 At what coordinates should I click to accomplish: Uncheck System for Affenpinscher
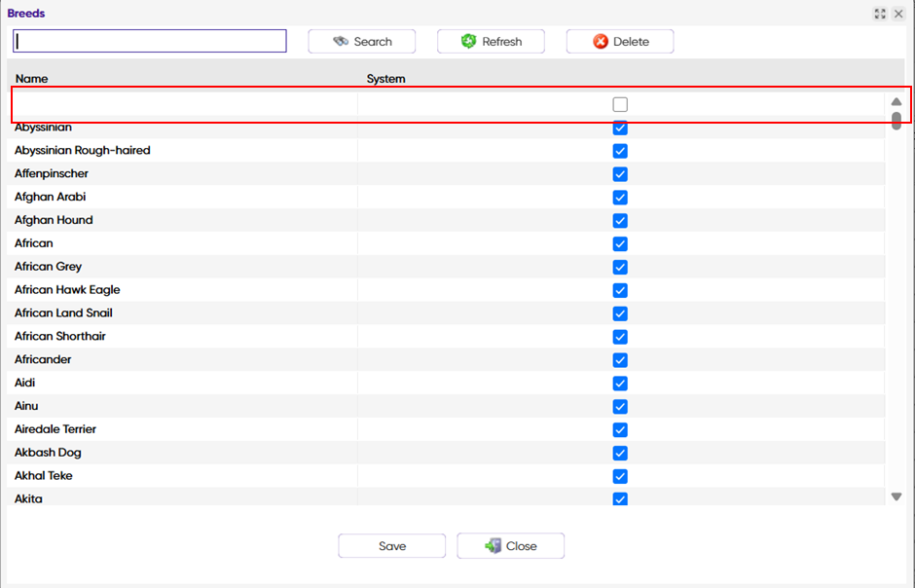coord(620,174)
